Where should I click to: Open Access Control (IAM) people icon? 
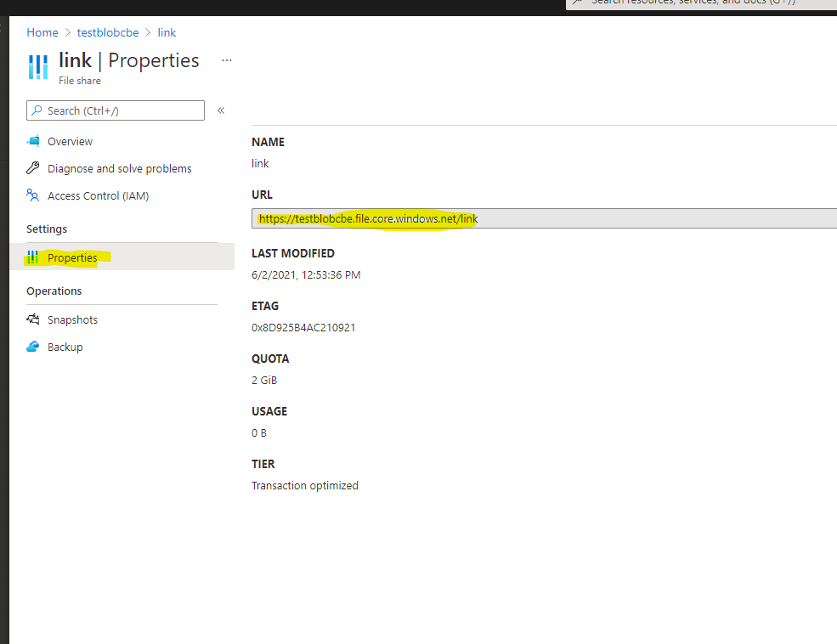pyautogui.click(x=33, y=195)
